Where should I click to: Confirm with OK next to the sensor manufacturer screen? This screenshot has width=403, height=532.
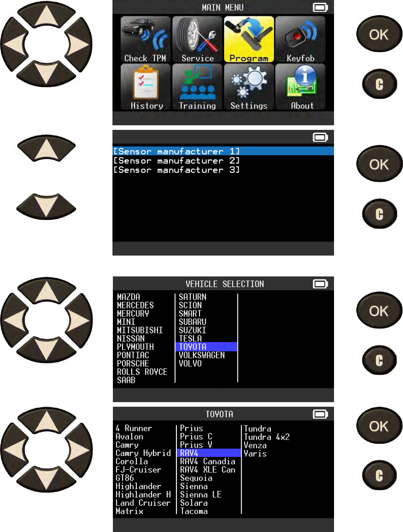(379, 164)
